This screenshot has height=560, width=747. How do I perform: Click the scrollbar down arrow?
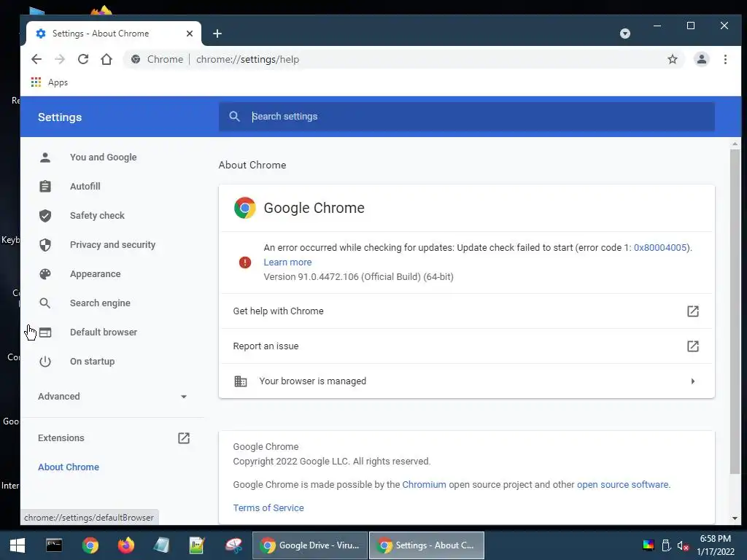coord(735,518)
